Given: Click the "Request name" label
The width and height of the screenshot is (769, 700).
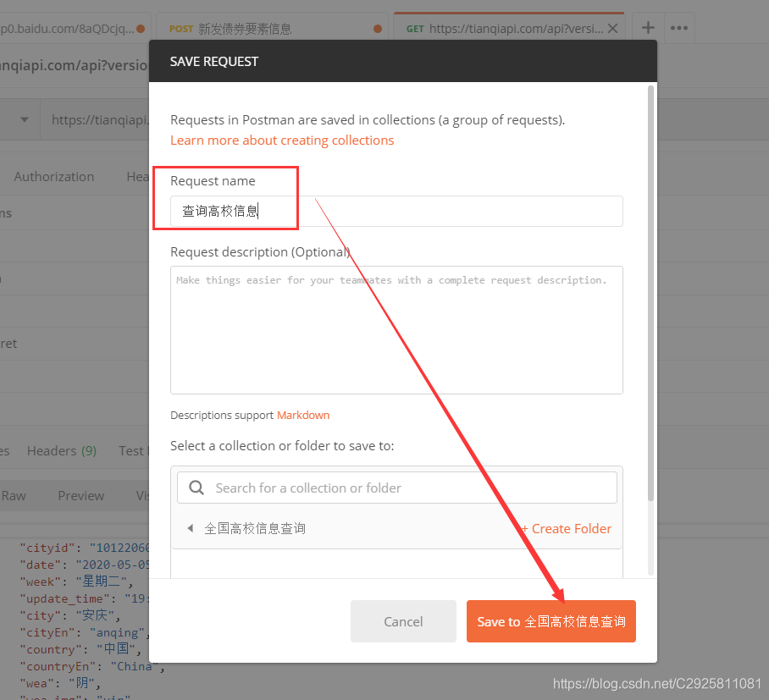Looking at the screenshot, I should coord(213,181).
